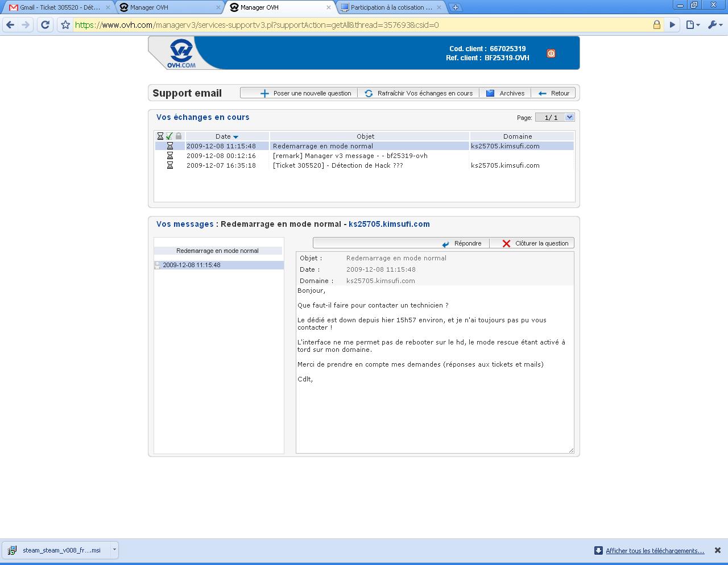Click the padlock security icon in address bar
728x565 pixels.
pos(657,25)
